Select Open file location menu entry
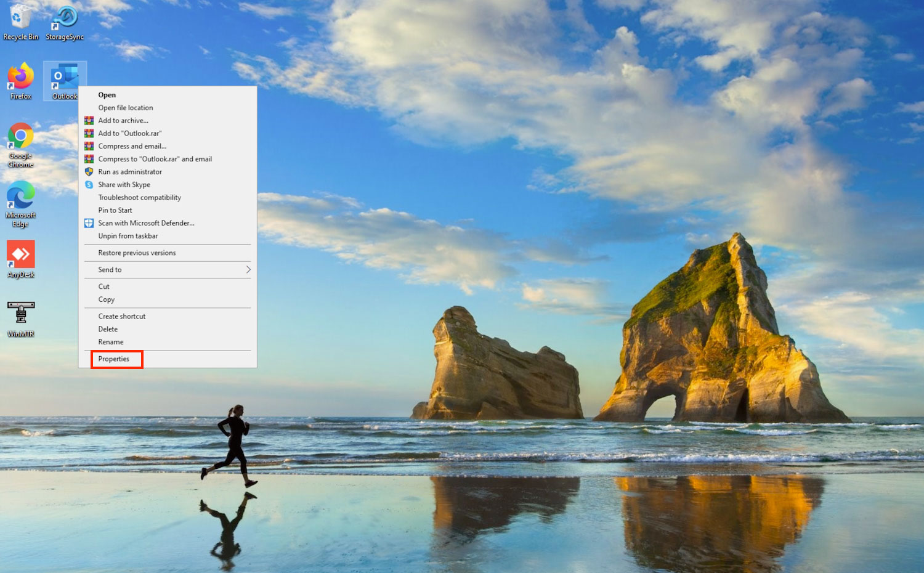Screen dimensions: 924x573 click(x=126, y=108)
